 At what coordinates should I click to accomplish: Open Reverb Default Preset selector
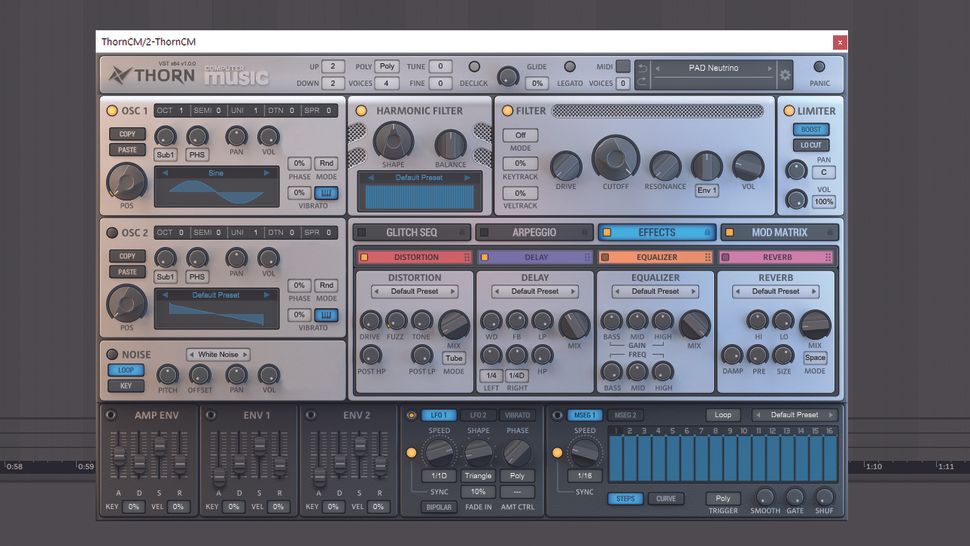coord(776,291)
